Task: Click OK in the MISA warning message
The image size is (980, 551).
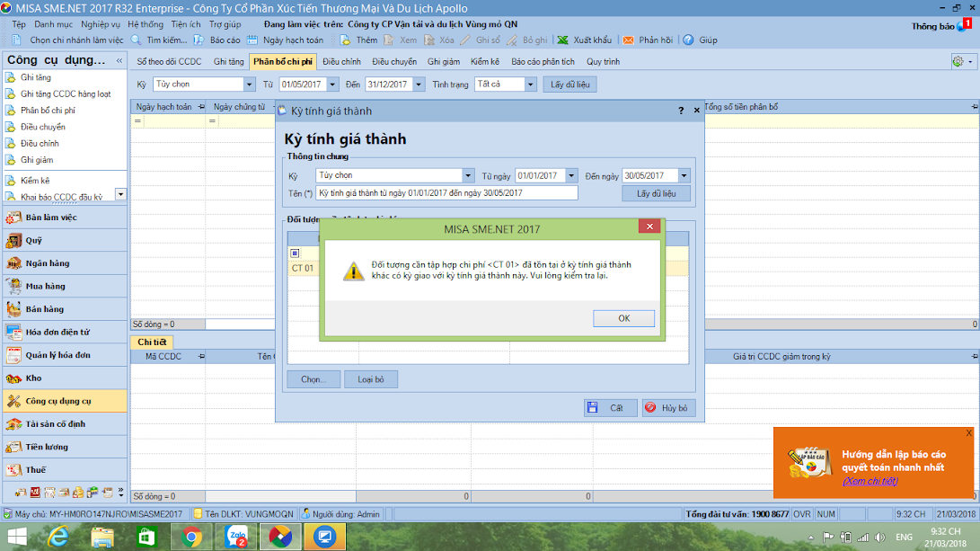Action: pyautogui.click(x=623, y=318)
